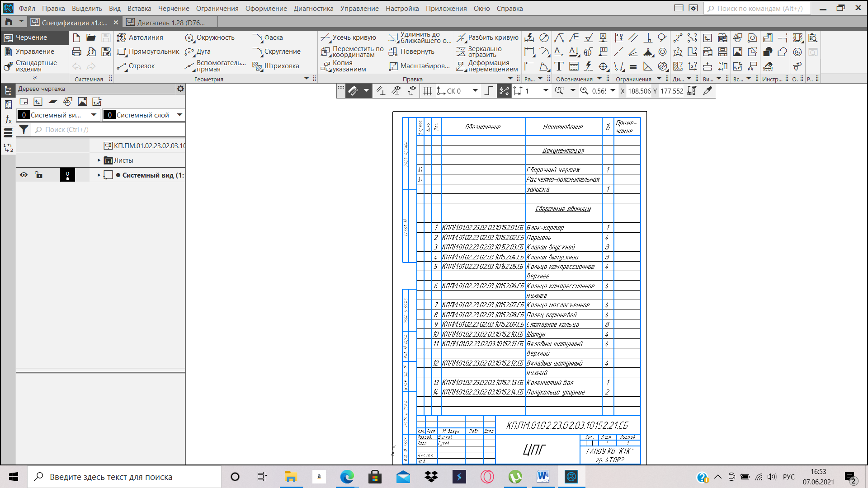868x488 pixels.
Task: Open the Черчение menu
Action: (174, 9)
